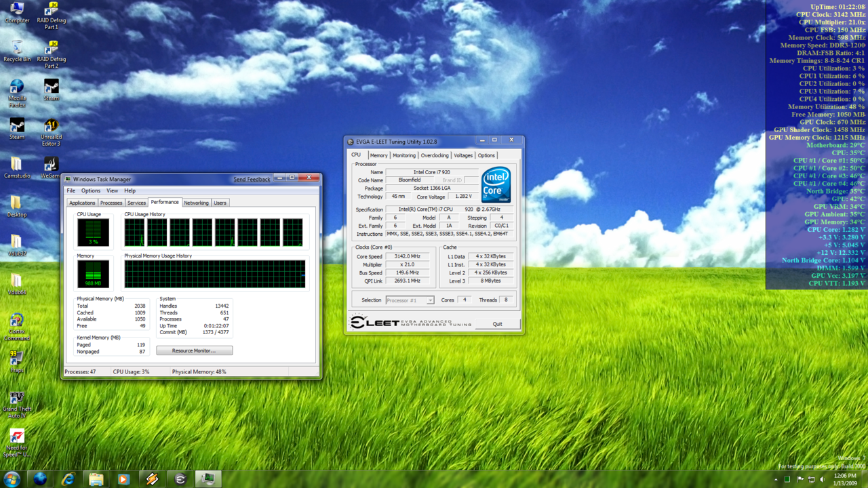Screen dimensions: 868x488
Task: Click the Send Feedback link
Action: click(252, 179)
